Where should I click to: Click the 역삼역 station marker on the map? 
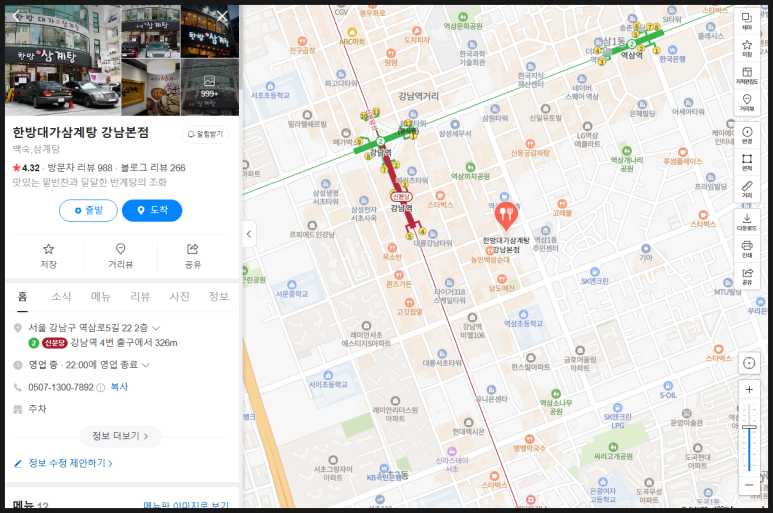coord(631,44)
